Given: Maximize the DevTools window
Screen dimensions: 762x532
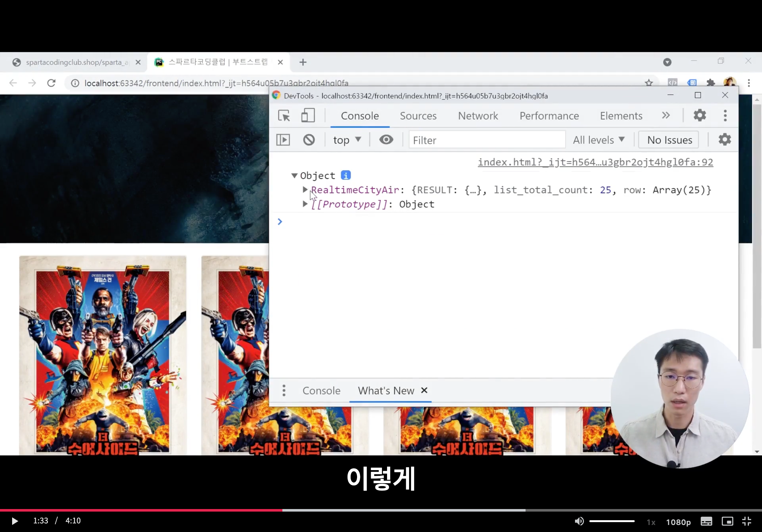Looking at the screenshot, I should pyautogui.click(x=698, y=95).
